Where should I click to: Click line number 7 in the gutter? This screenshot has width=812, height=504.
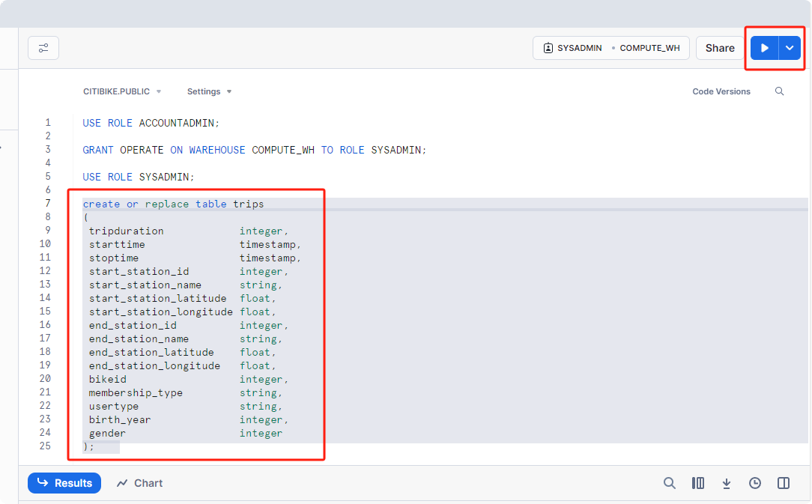point(47,204)
